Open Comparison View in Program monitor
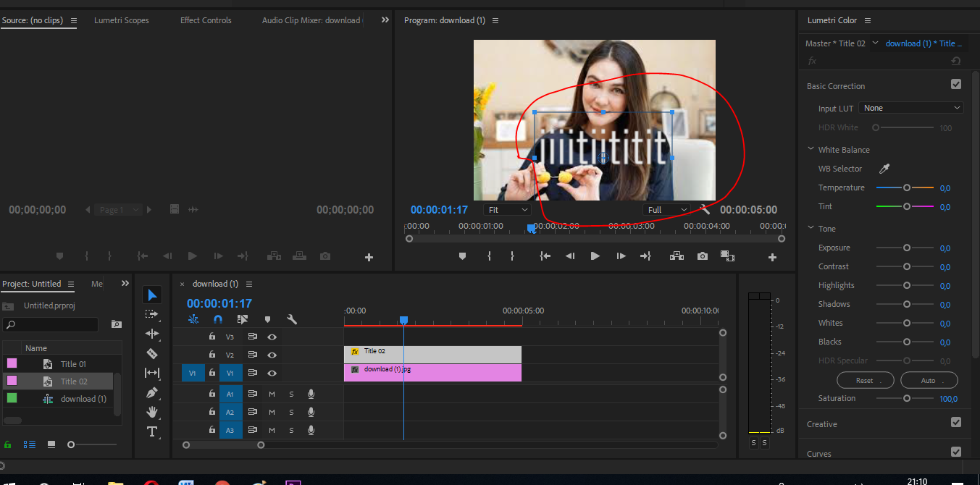980x485 pixels. [727, 256]
